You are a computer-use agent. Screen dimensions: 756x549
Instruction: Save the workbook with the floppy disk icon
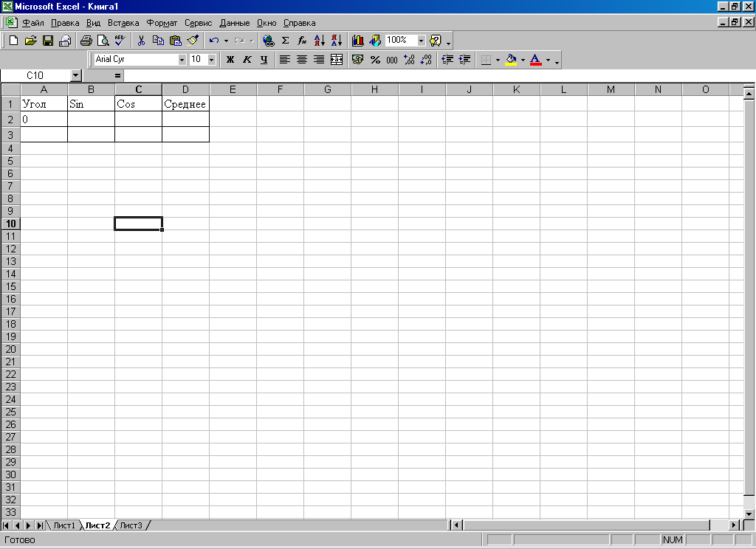click(48, 41)
